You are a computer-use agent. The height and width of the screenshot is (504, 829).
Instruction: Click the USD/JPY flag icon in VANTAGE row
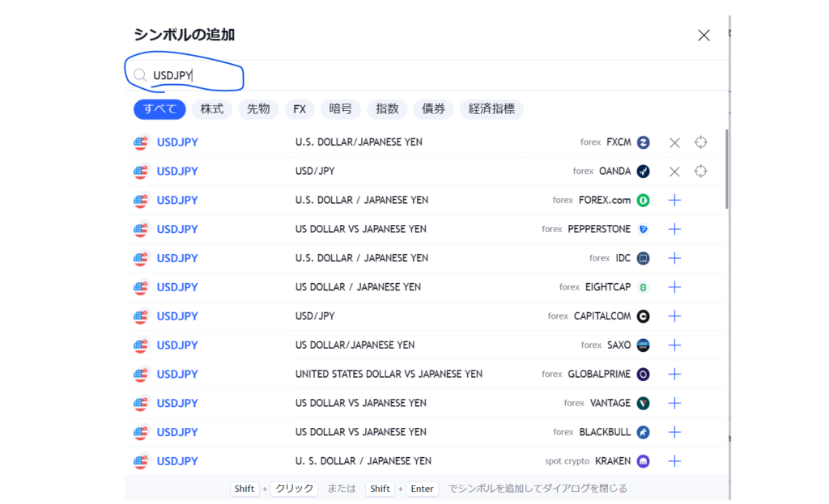pos(141,404)
